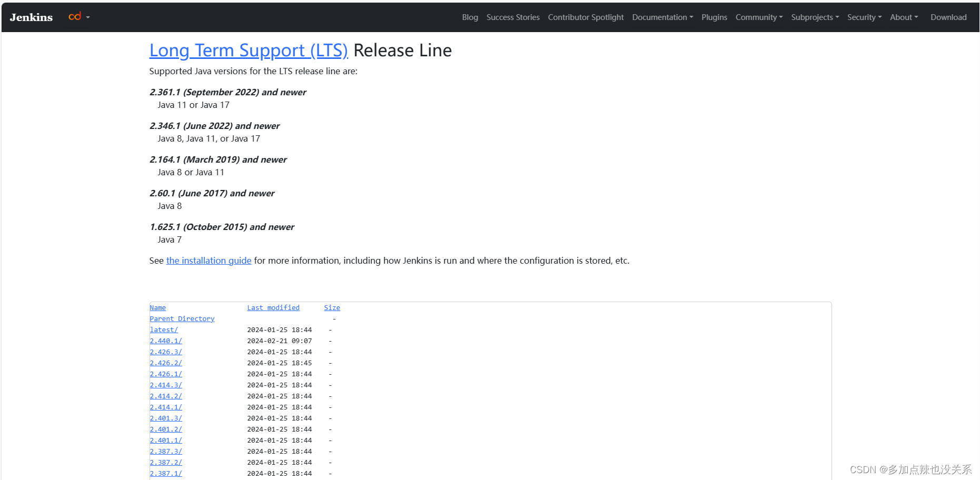Click the 'Java 7' text
Viewport: 980px width, 480px height.
(170, 239)
